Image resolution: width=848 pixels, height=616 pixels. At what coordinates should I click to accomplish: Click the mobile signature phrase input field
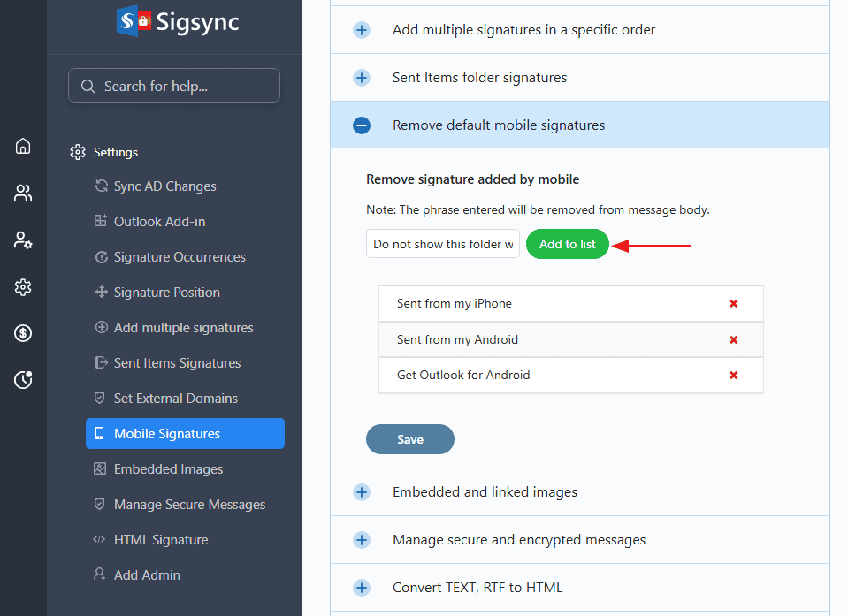[x=442, y=244]
